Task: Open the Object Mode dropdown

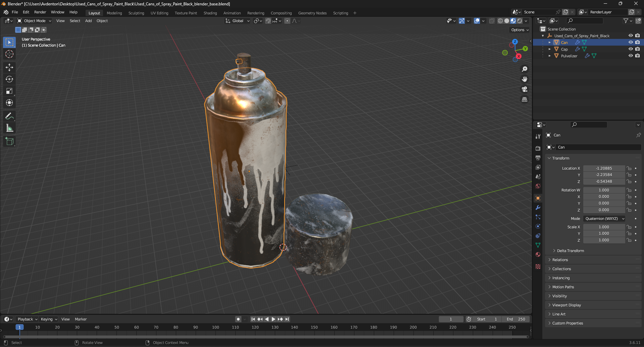Action: [x=34, y=21]
